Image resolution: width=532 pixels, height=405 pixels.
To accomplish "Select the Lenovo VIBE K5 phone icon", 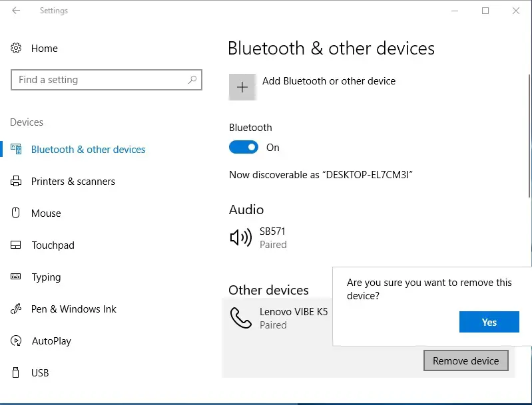I will [240, 318].
